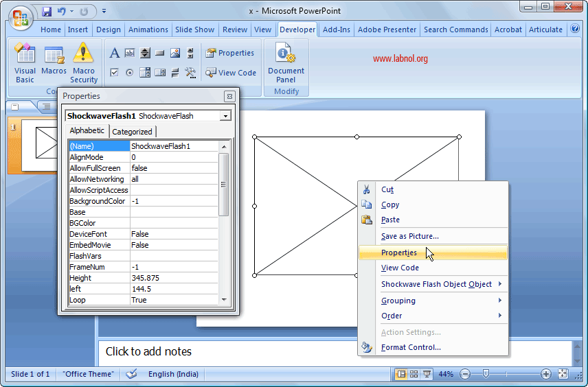
Task: Switch to Slide Sorter view
Action: click(414, 374)
